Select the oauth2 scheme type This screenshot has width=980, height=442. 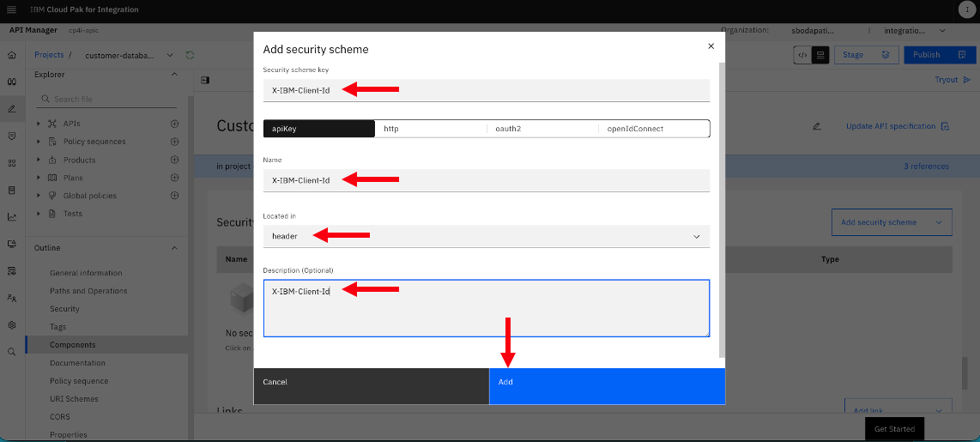click(541, 129)
